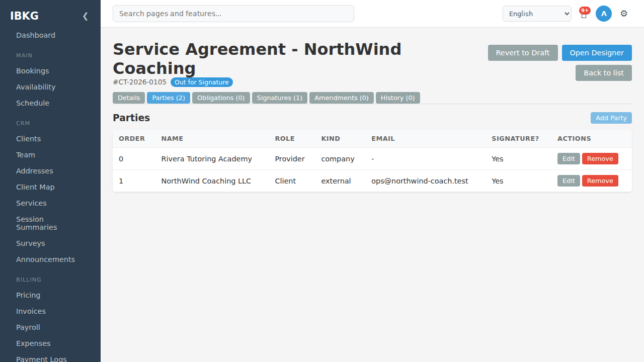
Task: Edit the Rivera Tutoring Academy party
Action: click(x=569, y=159)
